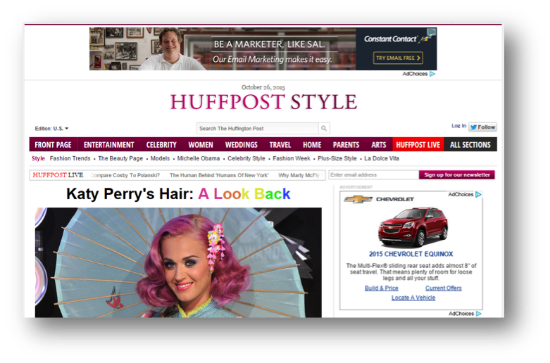This screenshot has width=550, height=363.
Task: Open the PARENTS nav item
Action: point(346,145)
